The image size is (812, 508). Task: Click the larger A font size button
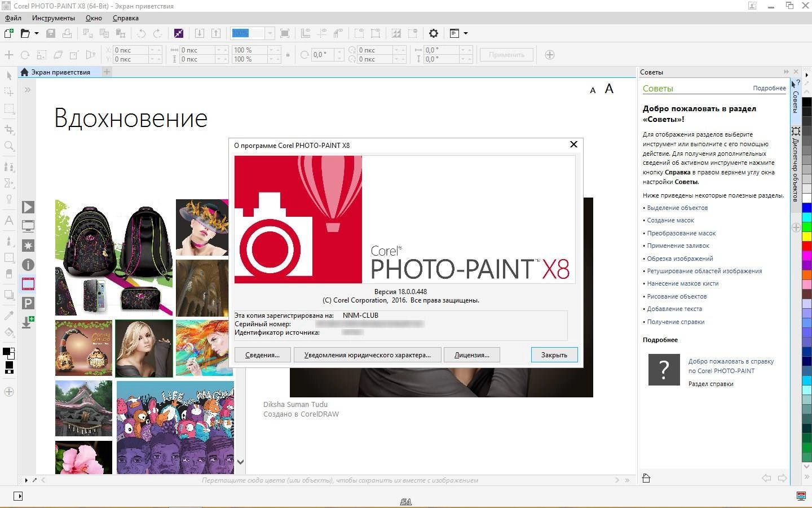[609, 89]
